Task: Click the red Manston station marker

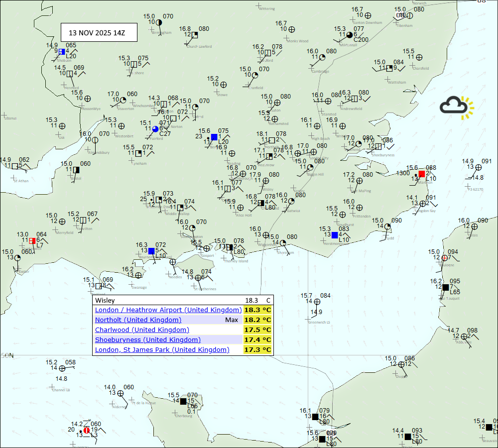Action: click(422, 174)
